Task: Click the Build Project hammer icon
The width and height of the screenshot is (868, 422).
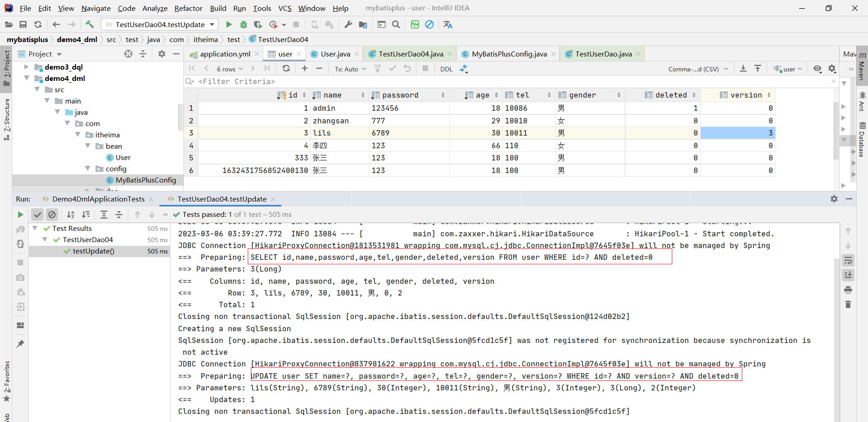Action: pos(90,24)
